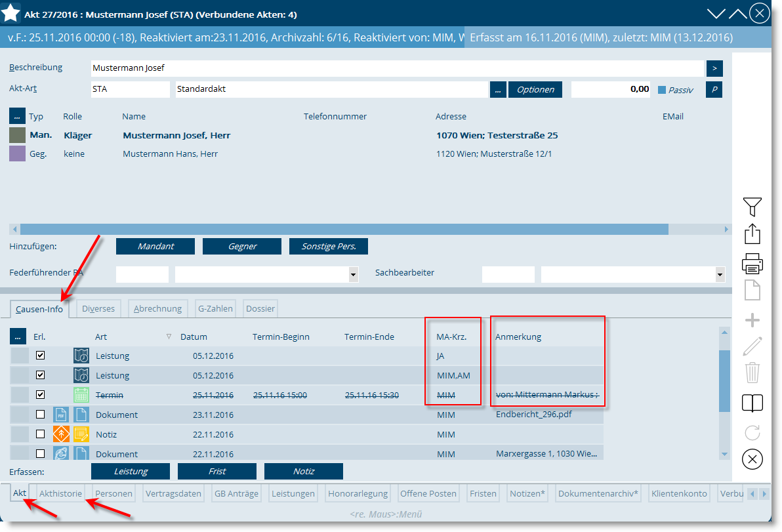
Task: Click '...' menu button at persons table header
Action: [x=17, y=116]
